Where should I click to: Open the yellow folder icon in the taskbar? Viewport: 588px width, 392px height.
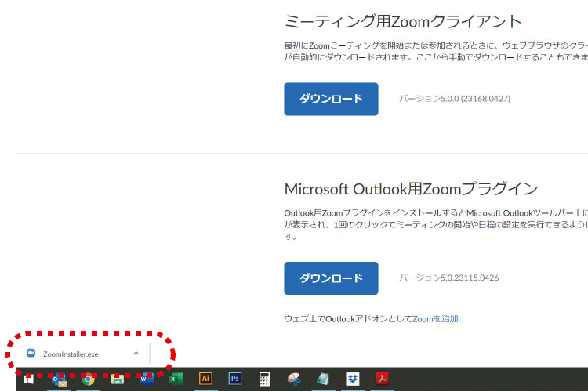pos(118,379)
